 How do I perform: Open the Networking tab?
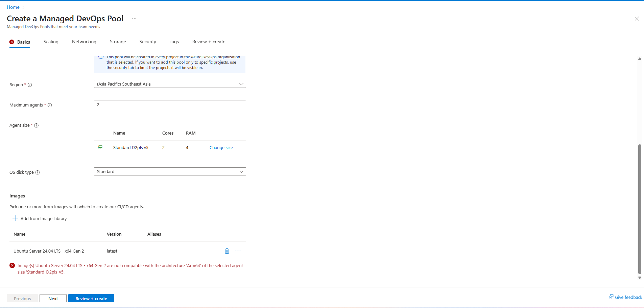pos(84,42)
